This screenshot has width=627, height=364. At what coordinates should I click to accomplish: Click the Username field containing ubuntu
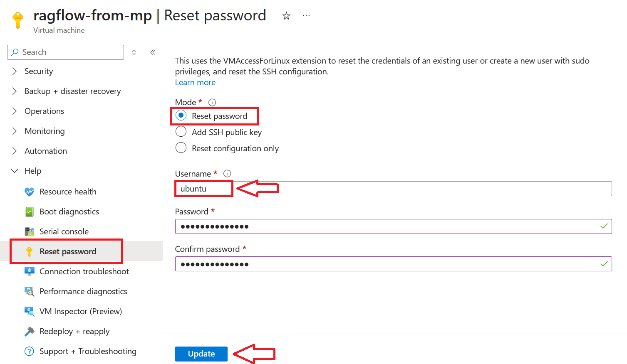coord(393,189)
